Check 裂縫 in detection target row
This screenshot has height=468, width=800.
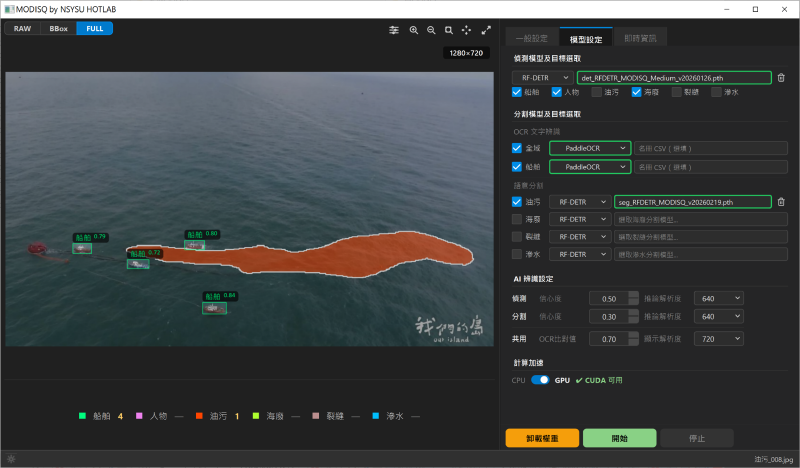click(x=677, y=92)
